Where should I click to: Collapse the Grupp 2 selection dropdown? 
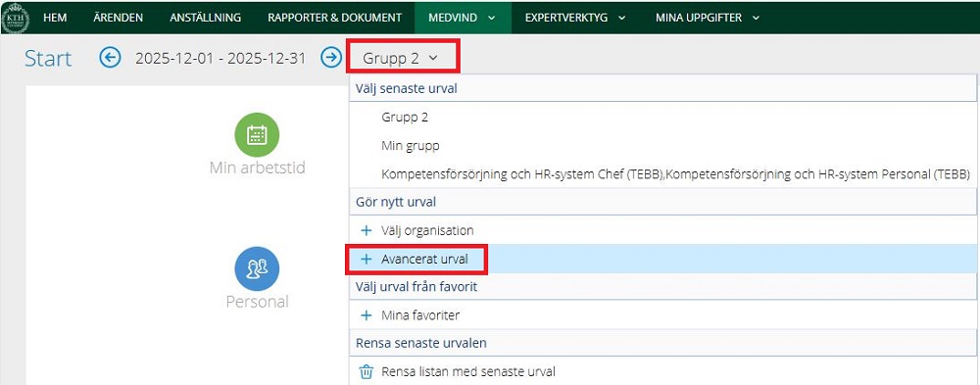click(x=400, y=58)
